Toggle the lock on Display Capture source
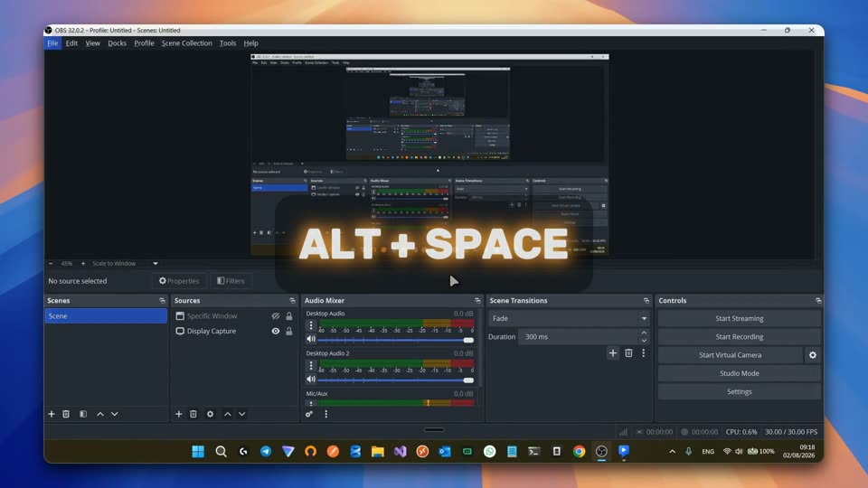The image size is (868, 488). click(x=289, y=331)
